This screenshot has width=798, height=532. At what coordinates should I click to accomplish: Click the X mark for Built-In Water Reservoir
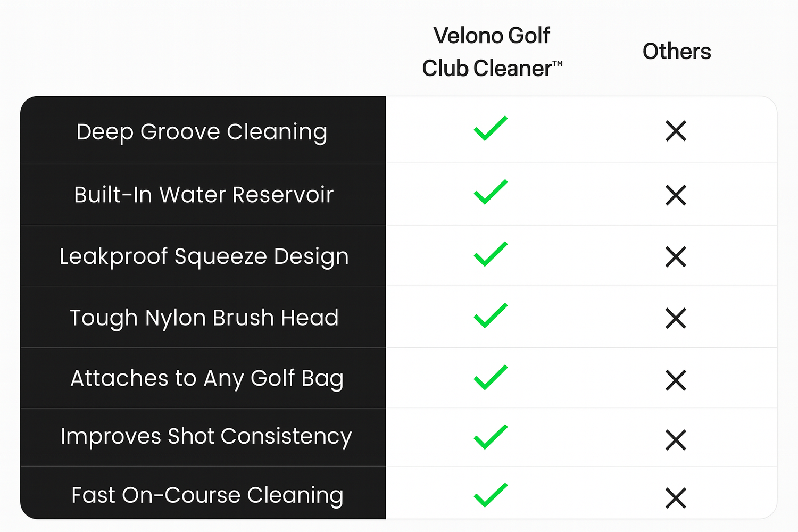coord(676,195)
